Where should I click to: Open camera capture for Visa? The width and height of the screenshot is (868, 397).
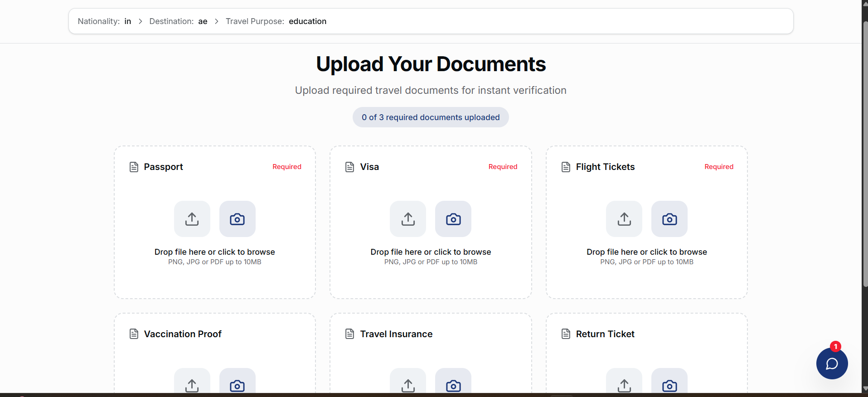point(453,219)
